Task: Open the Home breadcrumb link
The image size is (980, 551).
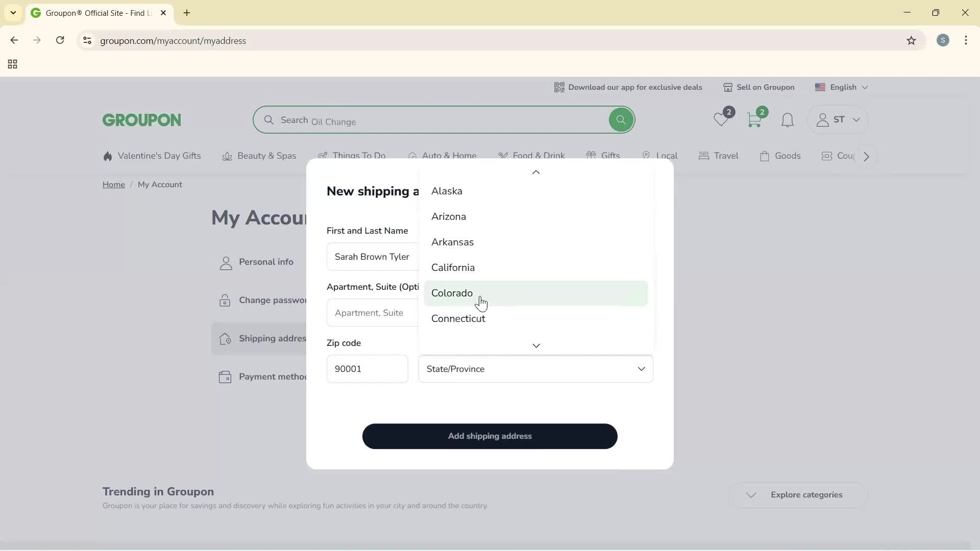Action: tap(113, 184)
